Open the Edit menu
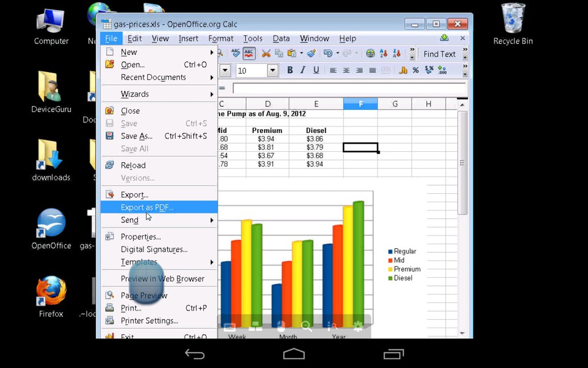 tap(134, 39)
